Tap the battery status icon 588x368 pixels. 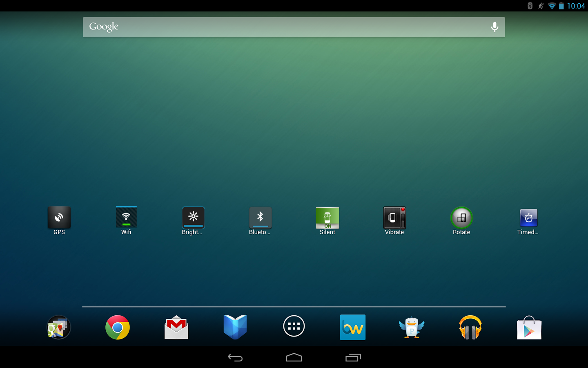(561, 6)
